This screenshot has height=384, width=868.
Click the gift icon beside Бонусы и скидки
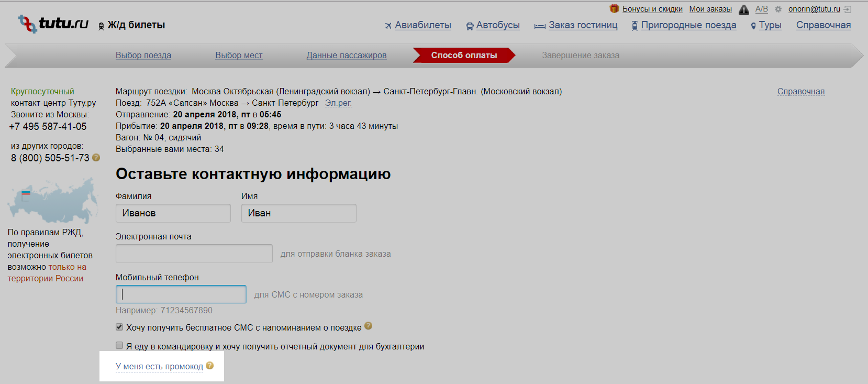click(614, 9)
